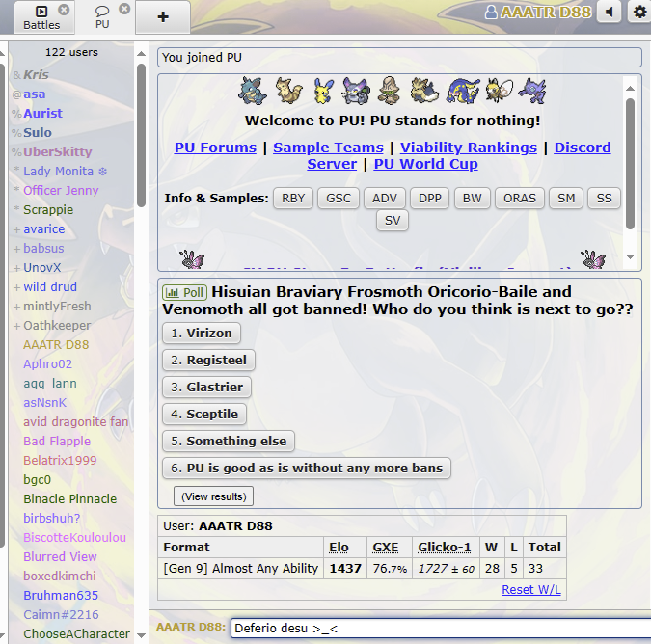The image size is (651, 644).
Task: Open user Lady Monita in the list
Action: 66,171
